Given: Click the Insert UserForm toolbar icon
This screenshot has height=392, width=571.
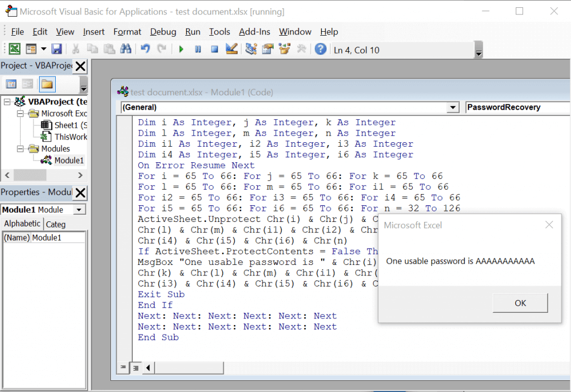Looking at the screenshot, I should pyautogui.click(x=31, y=49).
